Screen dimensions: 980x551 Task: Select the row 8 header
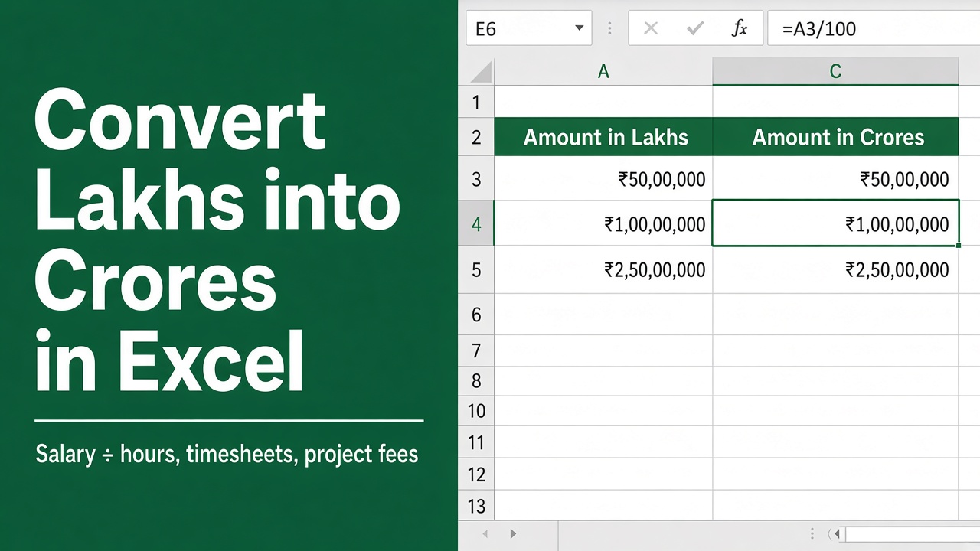pos(476,380)
